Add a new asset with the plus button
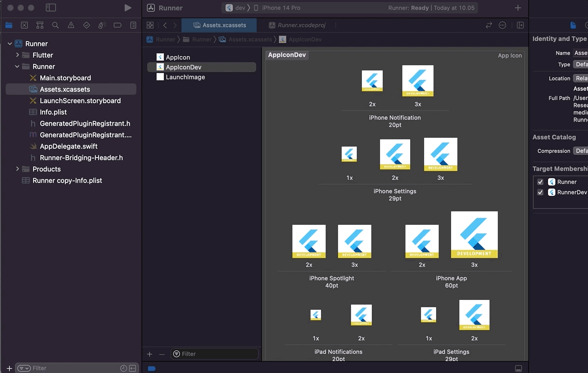The image size is (588, 373). click(x=150, y=354)
